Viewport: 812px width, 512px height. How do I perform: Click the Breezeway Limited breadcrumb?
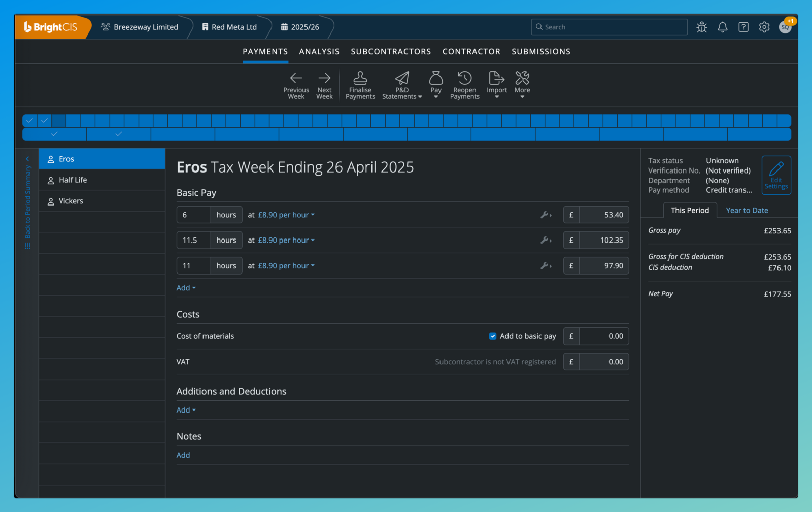[x=140, y=27]
